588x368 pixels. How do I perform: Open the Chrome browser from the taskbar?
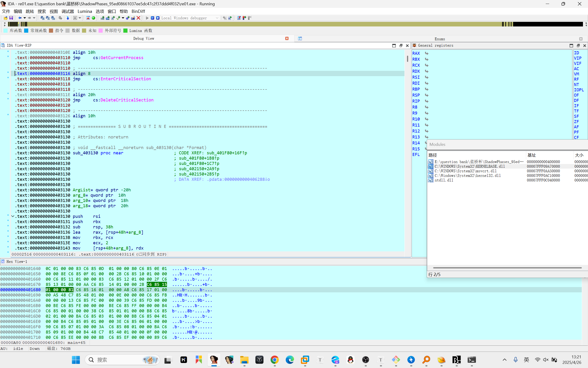tap(274, 360)
